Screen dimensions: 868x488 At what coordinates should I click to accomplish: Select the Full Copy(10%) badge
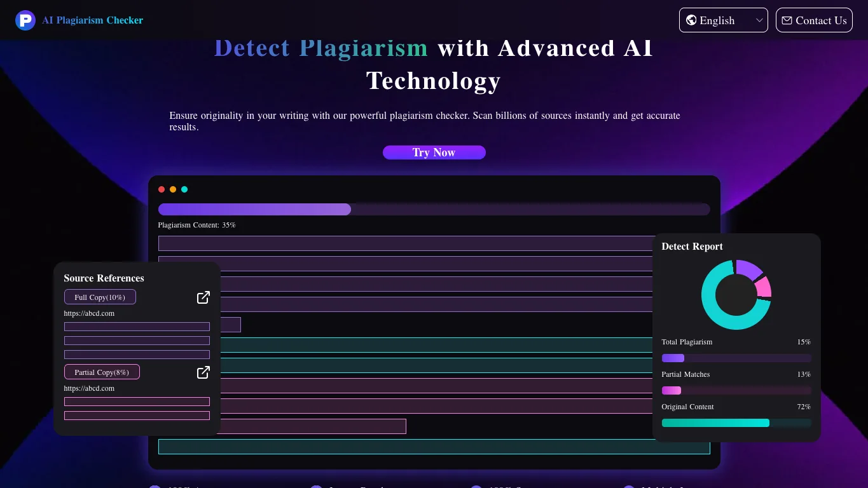[100, 297]
